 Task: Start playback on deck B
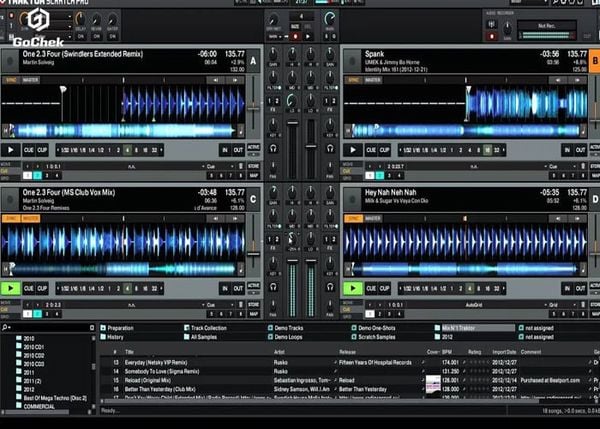353,150
